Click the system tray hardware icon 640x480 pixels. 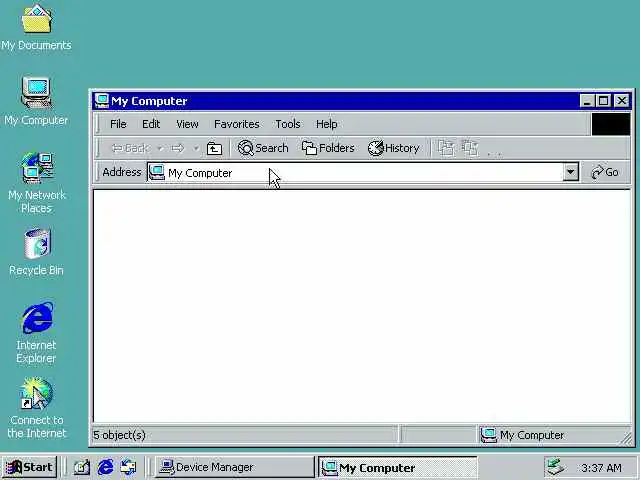tap(556, 467)
